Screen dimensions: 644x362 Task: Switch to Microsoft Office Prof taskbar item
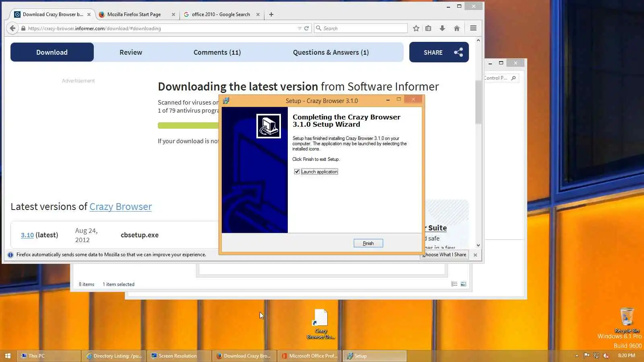310,356
